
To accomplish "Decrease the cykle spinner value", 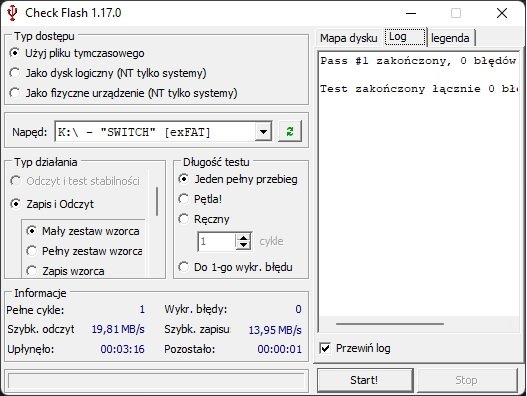I will click(243, 245).
